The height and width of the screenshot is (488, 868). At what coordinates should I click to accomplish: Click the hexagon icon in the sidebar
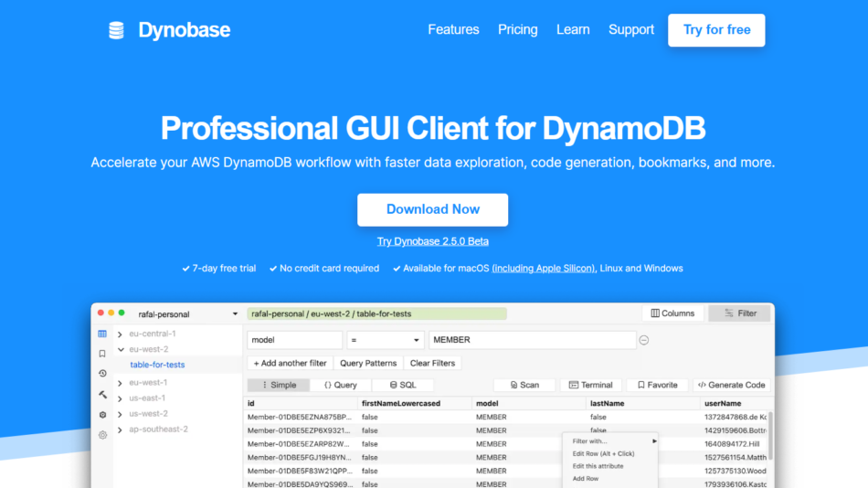102,414
